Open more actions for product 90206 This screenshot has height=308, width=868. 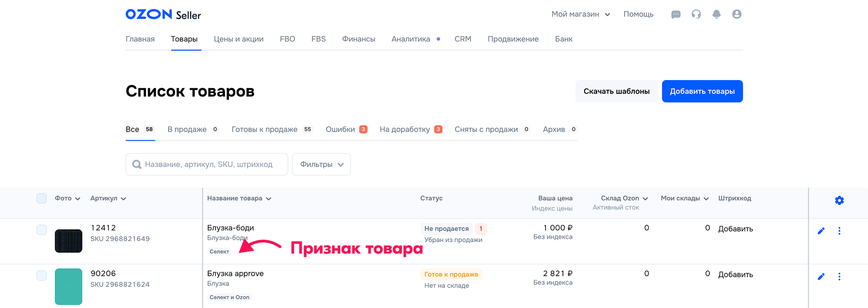pyautogui.click(x=839, y=277)
